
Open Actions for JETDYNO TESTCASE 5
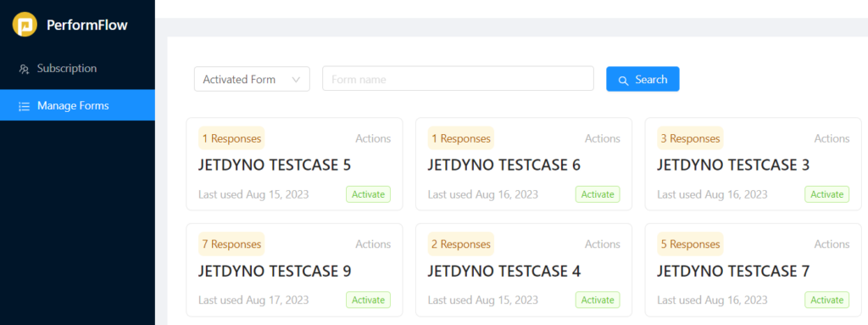pyautogui.click(x=373, y=138)
